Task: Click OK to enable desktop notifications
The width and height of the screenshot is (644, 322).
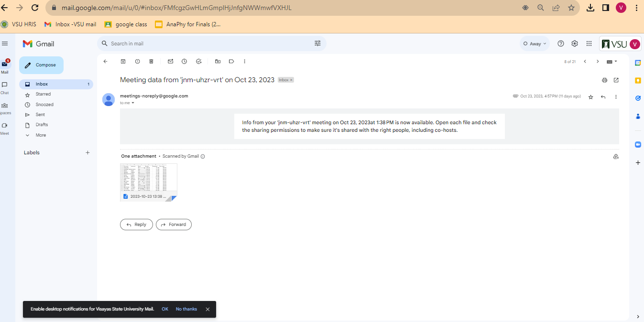Action: (165, 309)
